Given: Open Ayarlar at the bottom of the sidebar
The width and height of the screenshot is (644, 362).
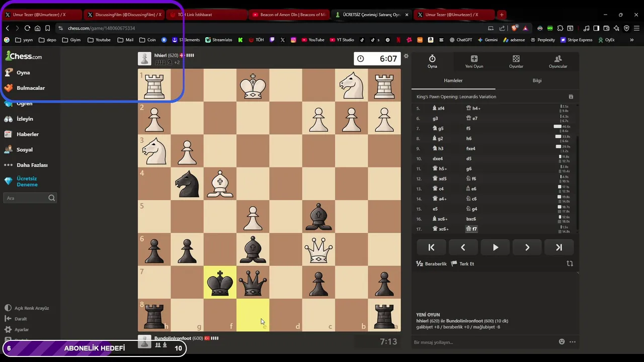Looking at the screenshot, I should (x=17, y=330).
